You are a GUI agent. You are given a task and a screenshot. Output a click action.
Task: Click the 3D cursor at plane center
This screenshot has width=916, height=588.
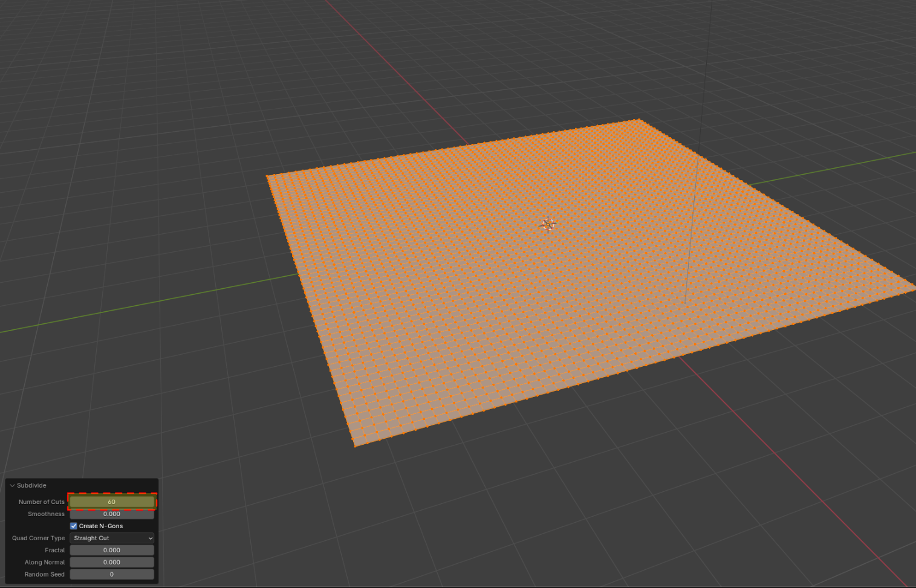[548, 224]
